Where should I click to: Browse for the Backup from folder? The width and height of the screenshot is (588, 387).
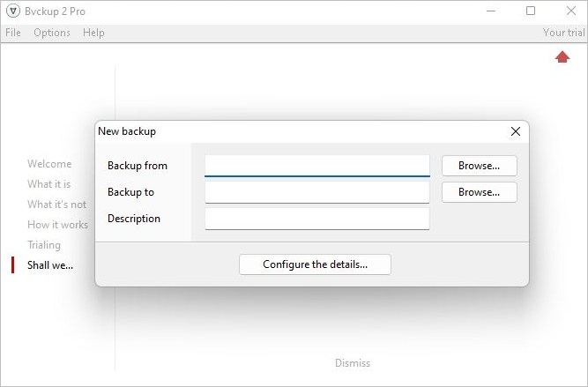pyautogui.click(x=479, y=166)
